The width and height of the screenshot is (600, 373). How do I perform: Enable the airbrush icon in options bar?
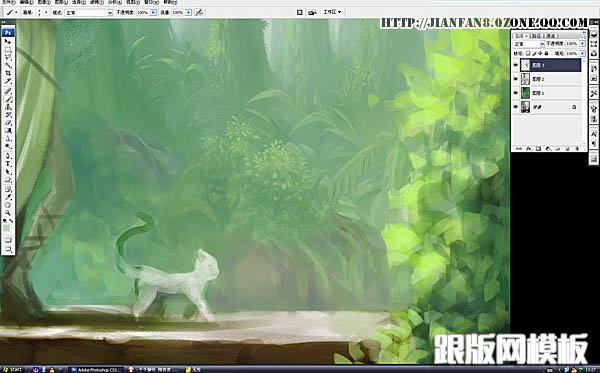199,12
